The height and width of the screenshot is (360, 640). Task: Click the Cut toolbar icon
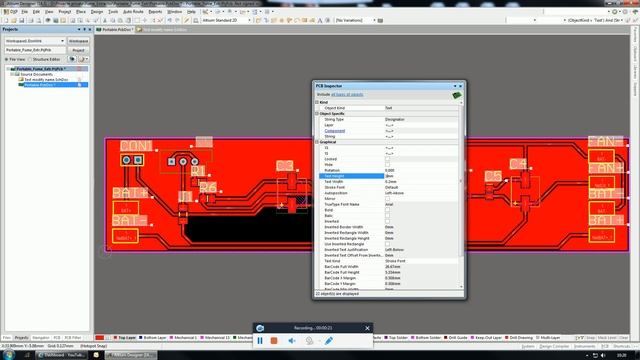tap(104, 20)
